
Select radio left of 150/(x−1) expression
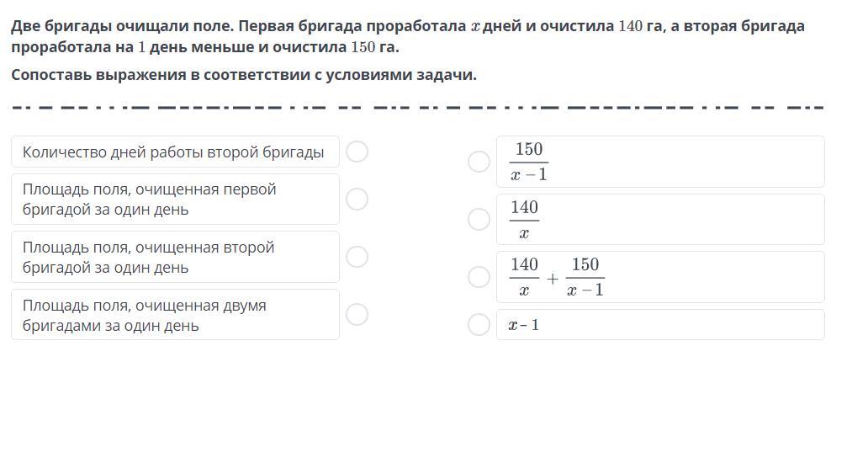click(479, 161)
